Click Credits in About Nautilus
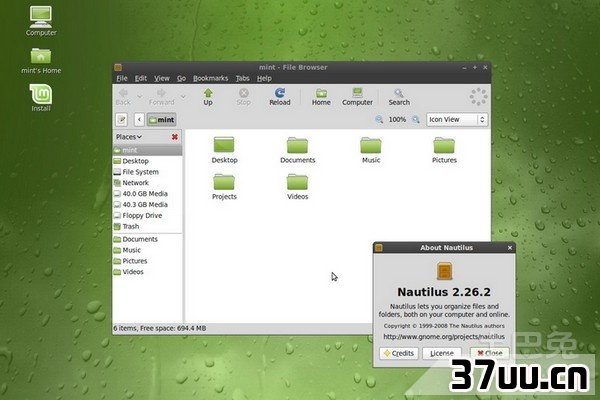Viewport: 600px width, 400px height. point(399,353)
